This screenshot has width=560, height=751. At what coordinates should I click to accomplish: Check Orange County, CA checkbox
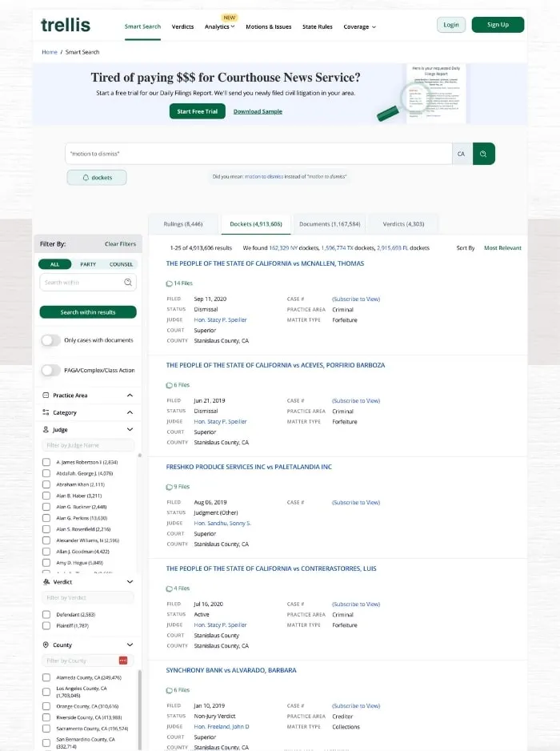46,706
